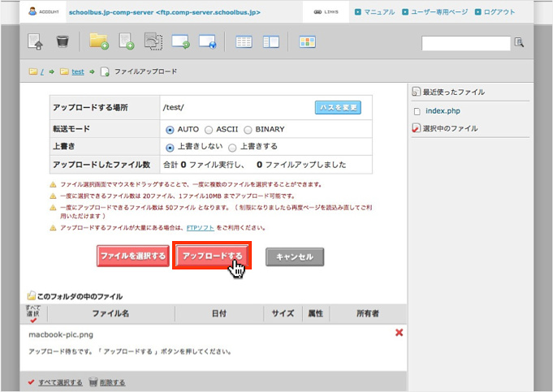Remove macbook-pic.png with red X
The height and width of the screenshot is (392, 553).
(x=399, y=333)
